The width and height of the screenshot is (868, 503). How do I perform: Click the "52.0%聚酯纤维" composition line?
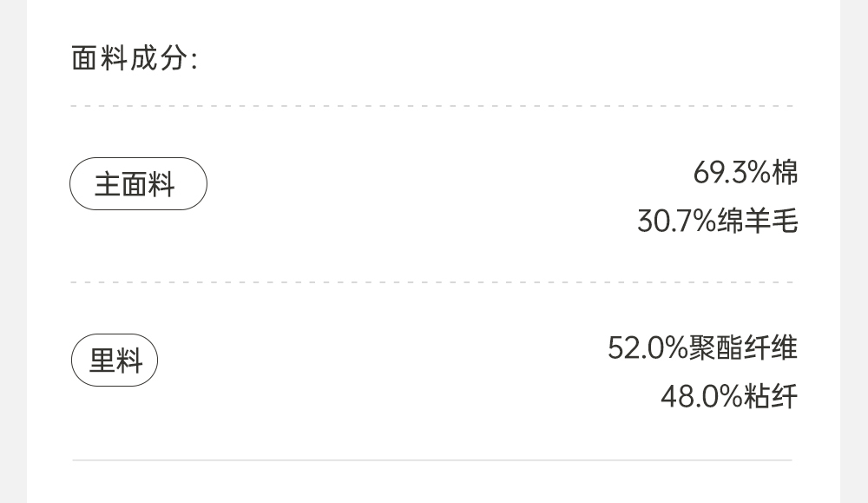click(x=702, y=348)
